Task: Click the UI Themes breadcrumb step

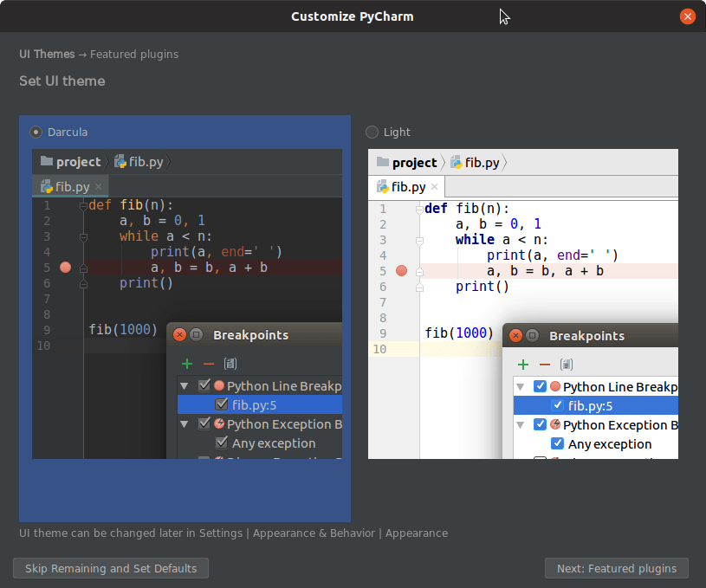Action: (47, 54)
